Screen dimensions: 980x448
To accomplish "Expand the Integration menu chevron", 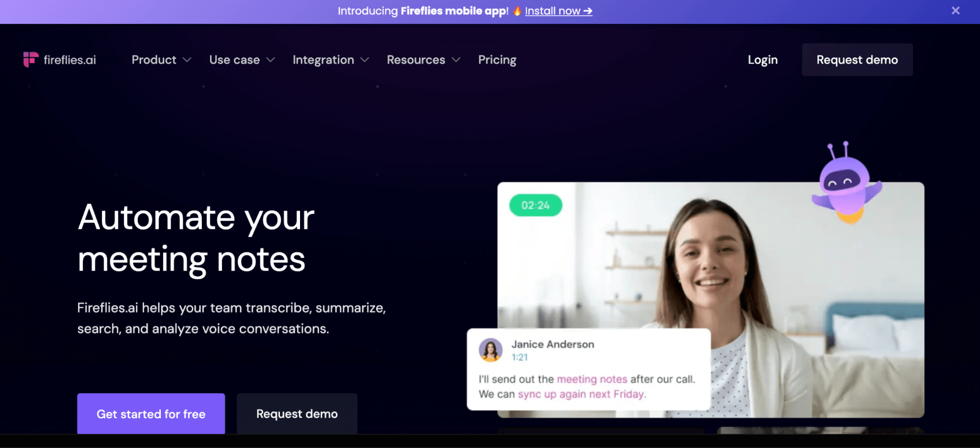I will click(364, 60).
